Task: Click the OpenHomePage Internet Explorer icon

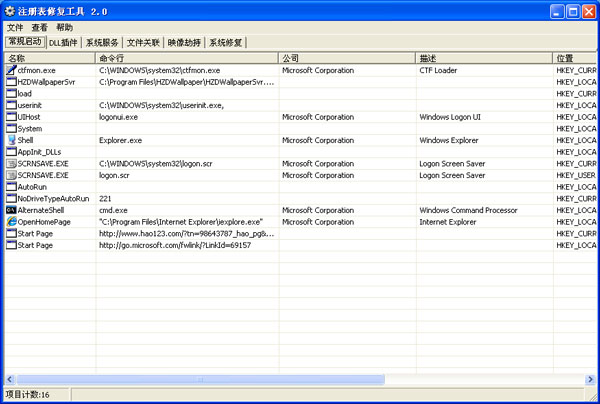Action: (x=11, y=222)
